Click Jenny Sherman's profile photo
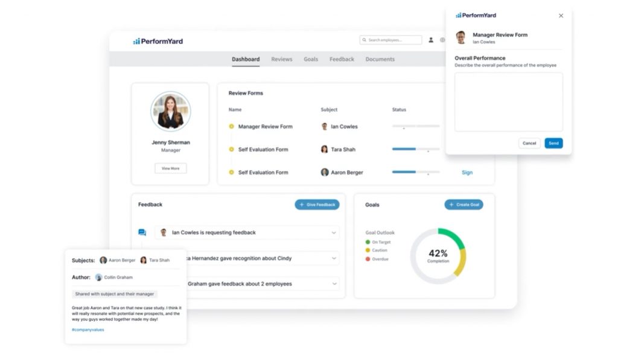This screenshot has width=618, height=364. click(171, 112)
